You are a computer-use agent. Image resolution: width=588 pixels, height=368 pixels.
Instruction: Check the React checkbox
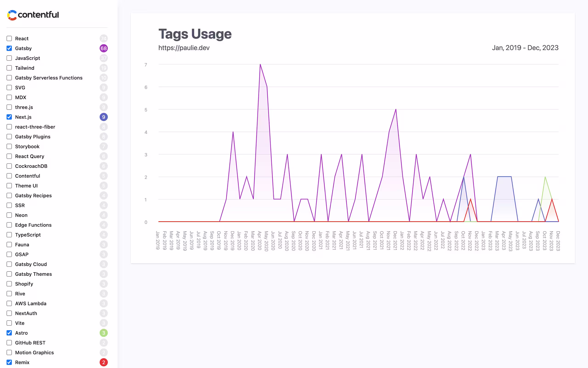[9, 38]
